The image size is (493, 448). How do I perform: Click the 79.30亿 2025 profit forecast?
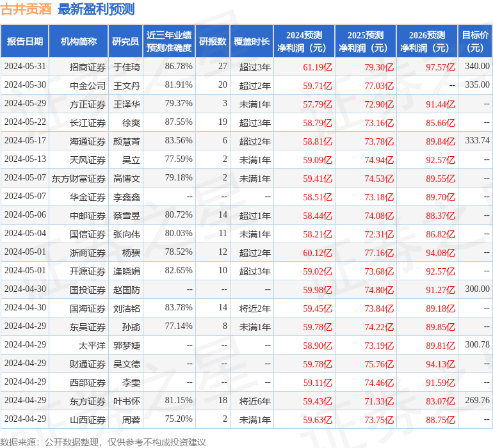379,67
